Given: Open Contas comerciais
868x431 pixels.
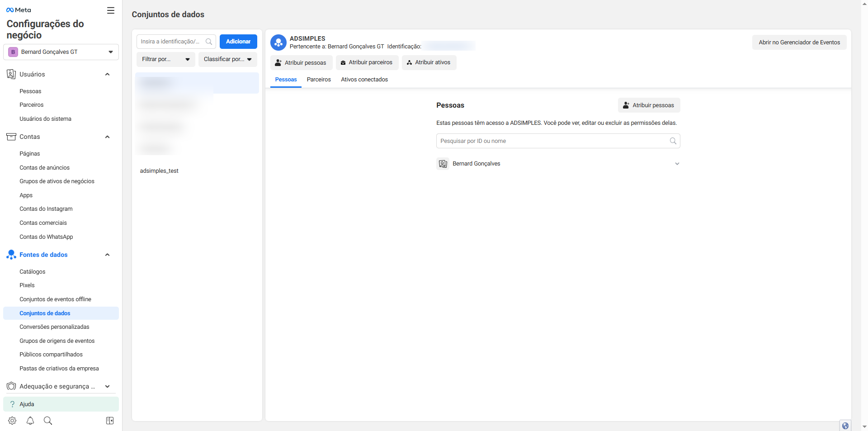Looking at the screenshot, I should click(x=43, y=223).
